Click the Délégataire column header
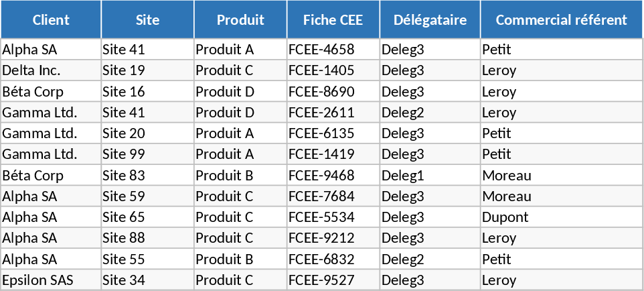Image resolution: width=644 pixels, height=291 pixels. pyautogui.click(x=430, y=19)
